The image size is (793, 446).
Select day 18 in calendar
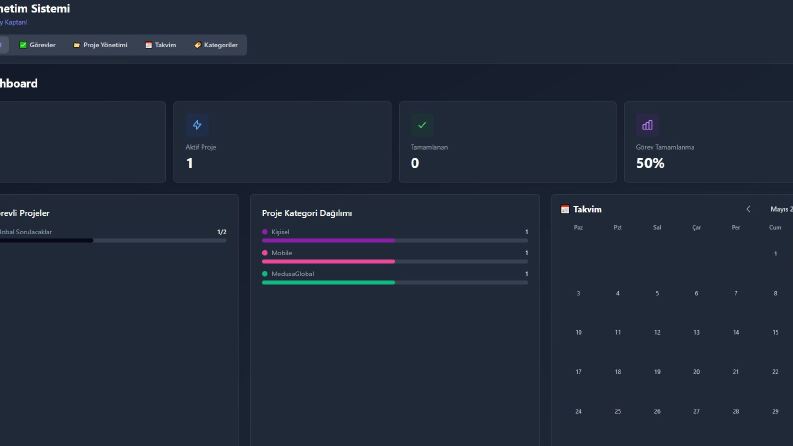pyautogui.click(x=618, y=372)
